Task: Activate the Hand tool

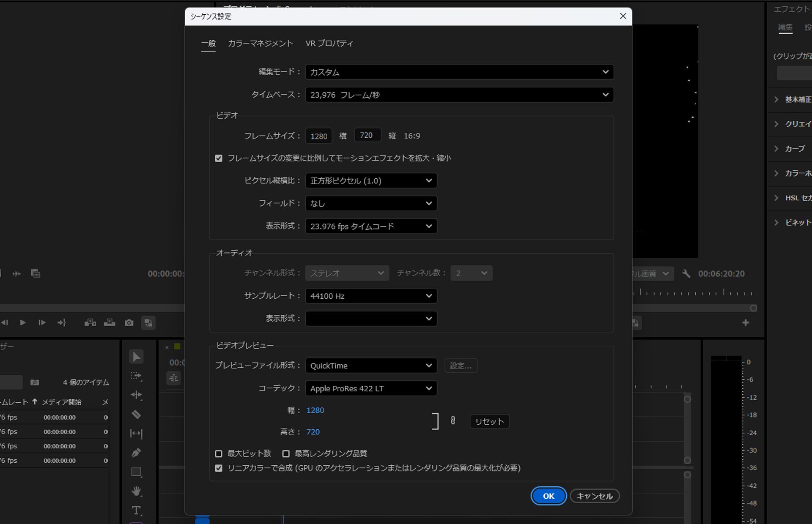Action: (136, 491)
